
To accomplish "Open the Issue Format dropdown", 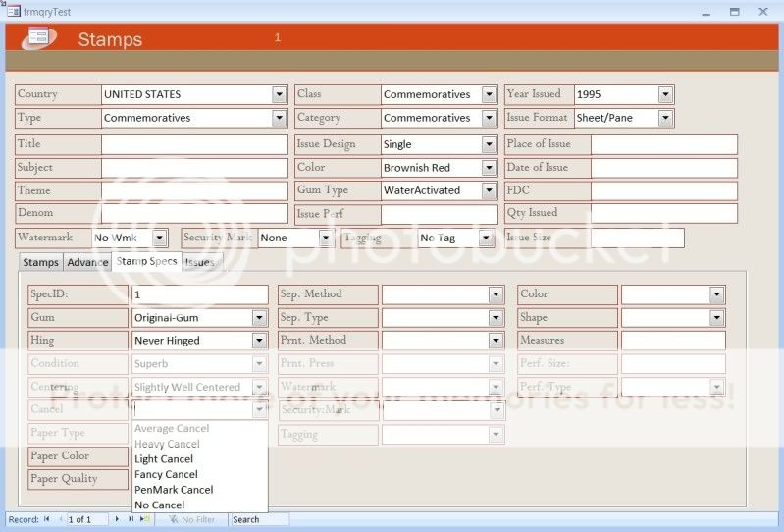I will point(665,118).
